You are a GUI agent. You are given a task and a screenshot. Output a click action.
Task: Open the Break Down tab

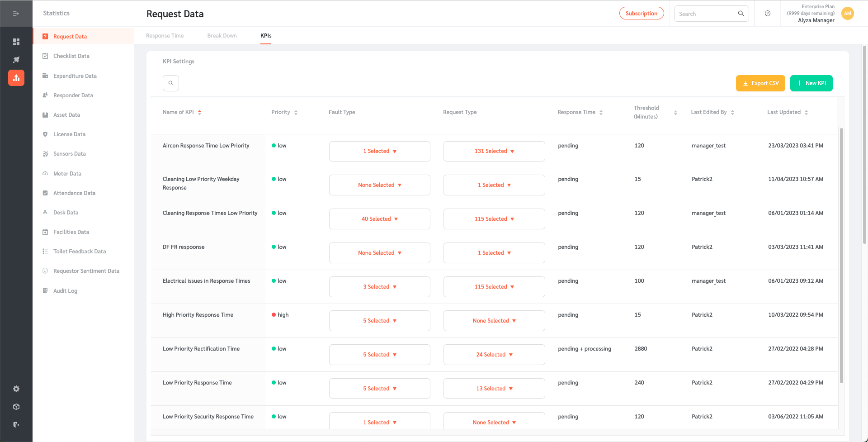pos(222,35)
